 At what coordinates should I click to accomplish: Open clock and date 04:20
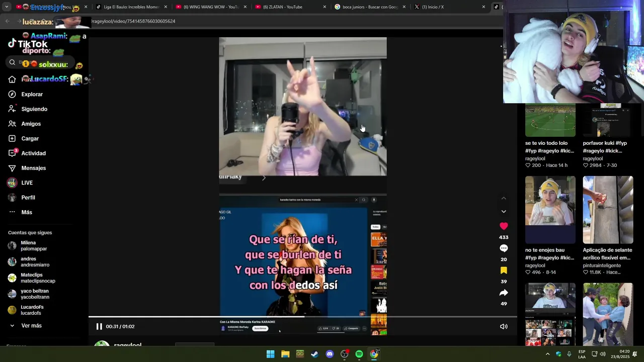[x=620, y=354]
